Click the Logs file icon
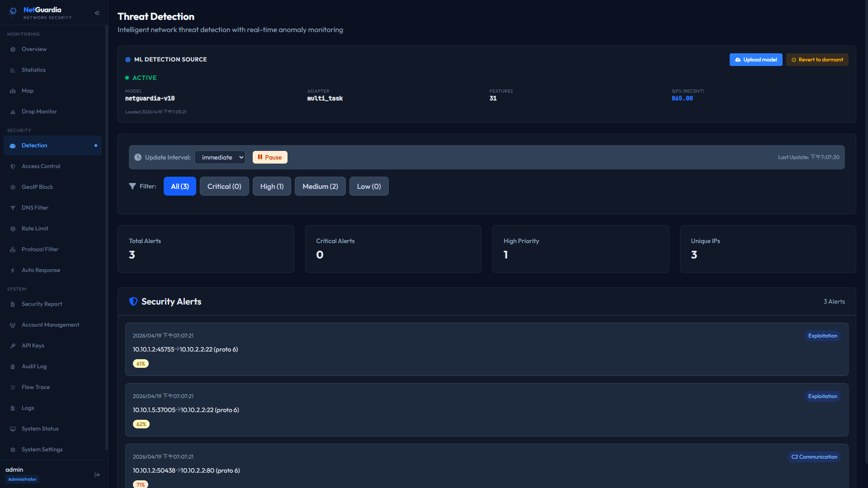This screenshot has height=488, width=868. (13, 408)
